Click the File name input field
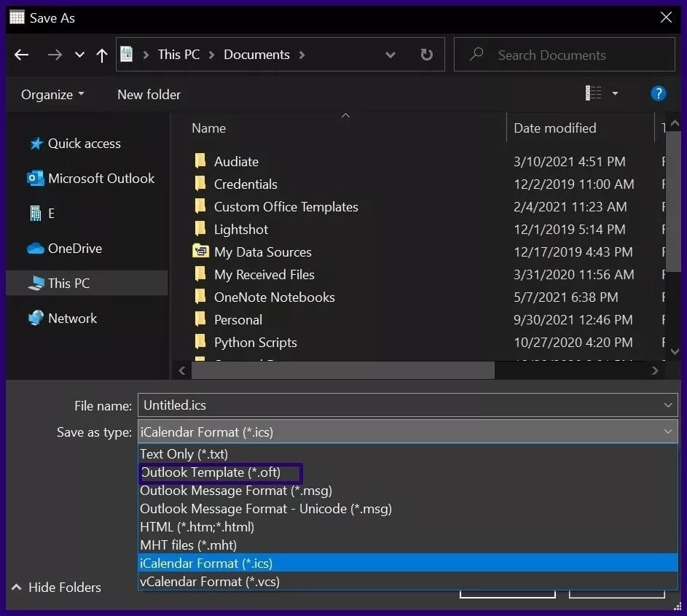The height and width of the screenshot is (616, 687). 401,405
